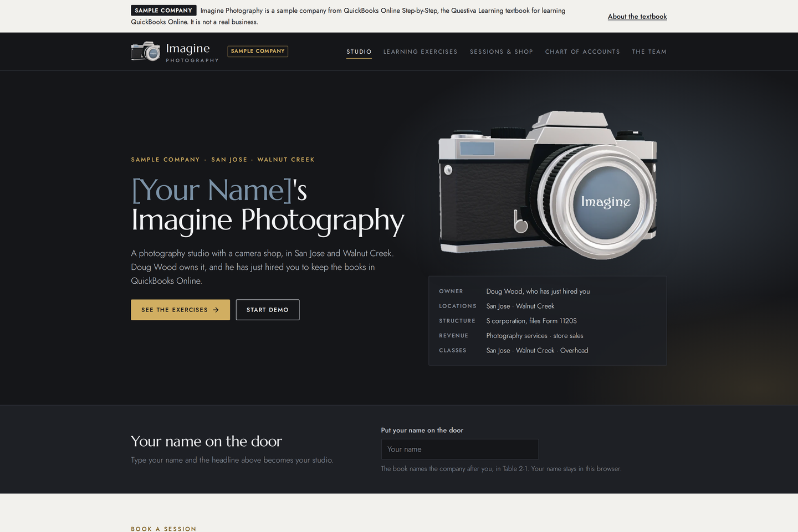798x532 pixels.
Task: Click the OWNER label in info card
Action: pyautogui.click(x=451, y=291)
